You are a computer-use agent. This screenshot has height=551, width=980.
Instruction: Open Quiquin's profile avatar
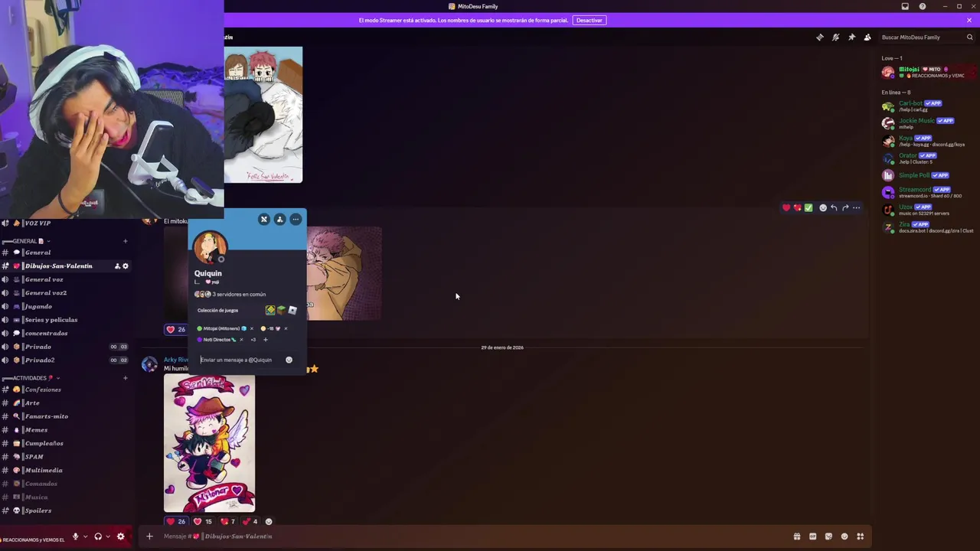pyautogui.click(x=210, y=246)
